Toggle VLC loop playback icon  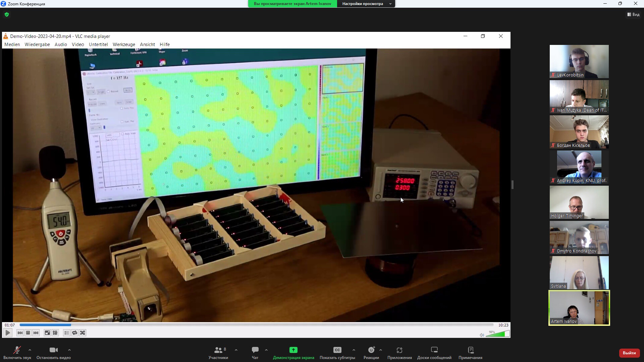point(75,333)
